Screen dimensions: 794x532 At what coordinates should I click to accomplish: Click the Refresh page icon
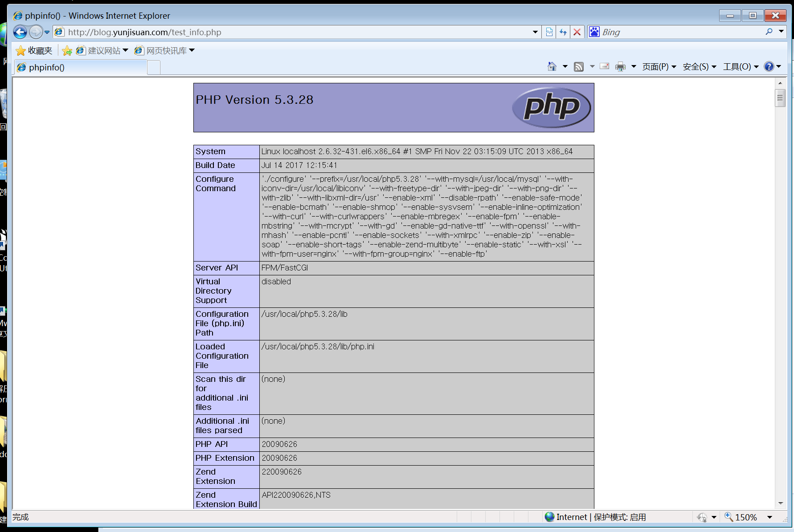coord(563,32)
